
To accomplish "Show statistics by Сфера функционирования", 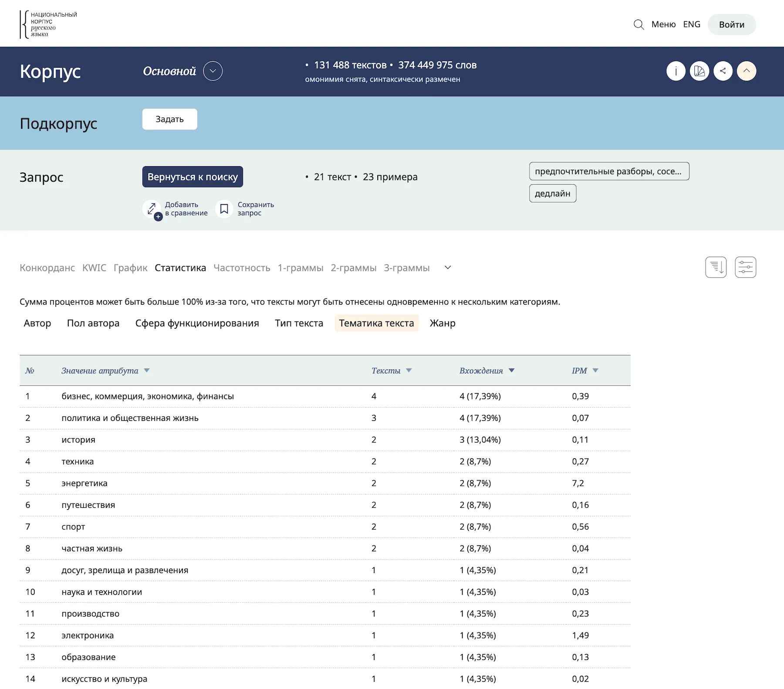I will tap(197, 323).
